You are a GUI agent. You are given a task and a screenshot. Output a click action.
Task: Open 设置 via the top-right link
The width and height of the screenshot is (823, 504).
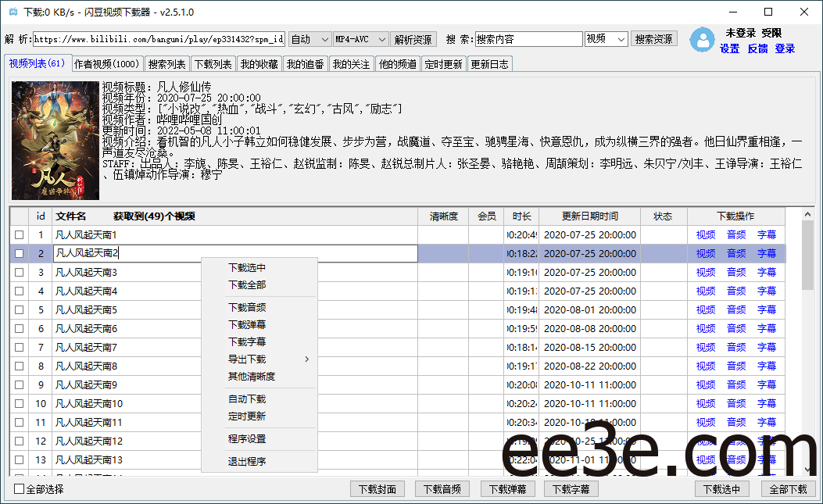[729, 48]
